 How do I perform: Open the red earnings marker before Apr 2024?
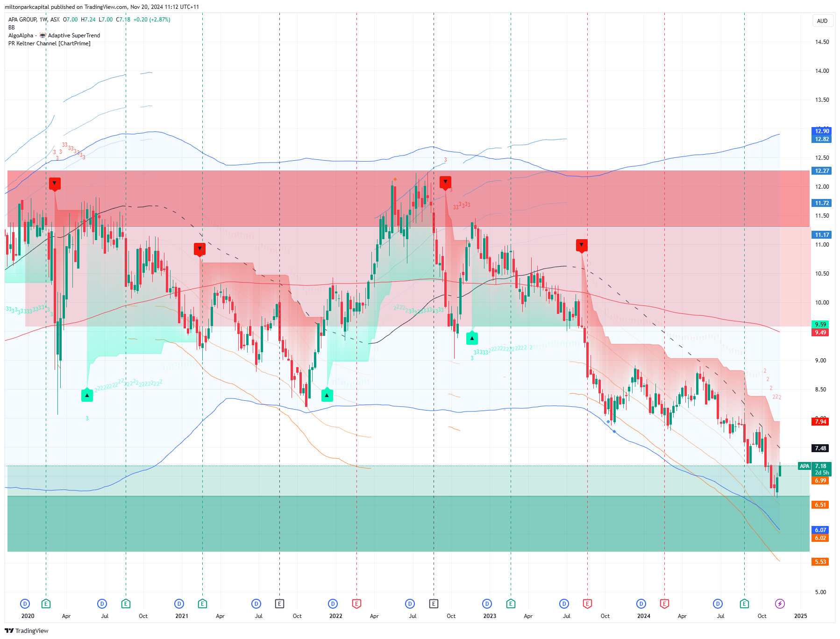664,603
